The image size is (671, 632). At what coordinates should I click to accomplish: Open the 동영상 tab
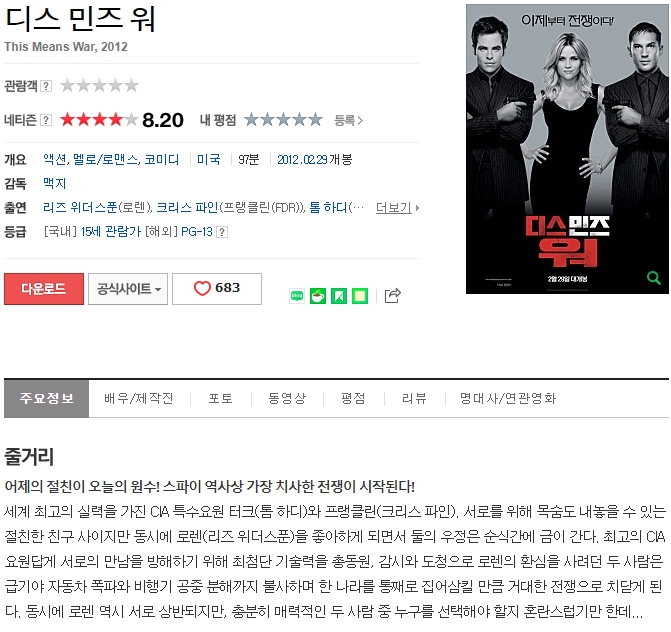(x=287, y=398)
